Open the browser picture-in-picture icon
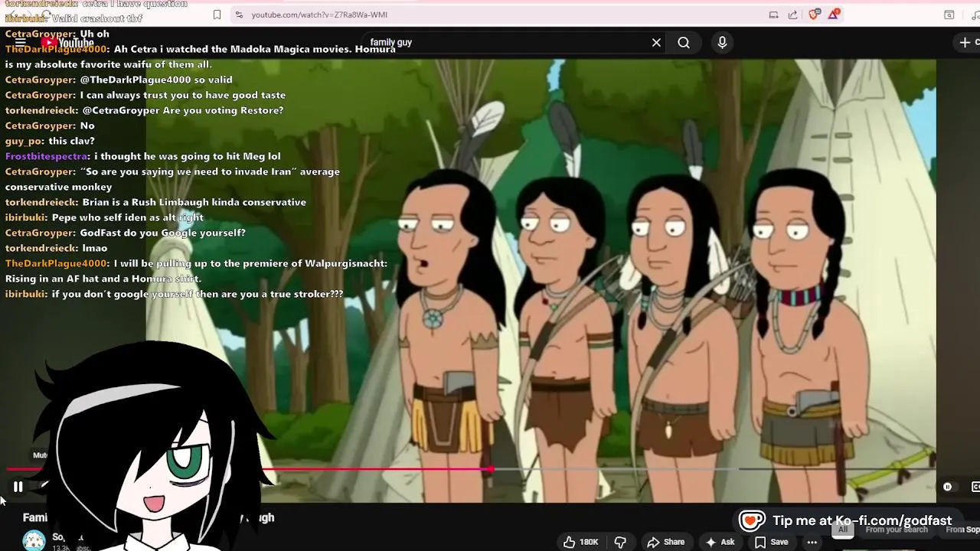 pyautogui.click(x=773, y=15)
